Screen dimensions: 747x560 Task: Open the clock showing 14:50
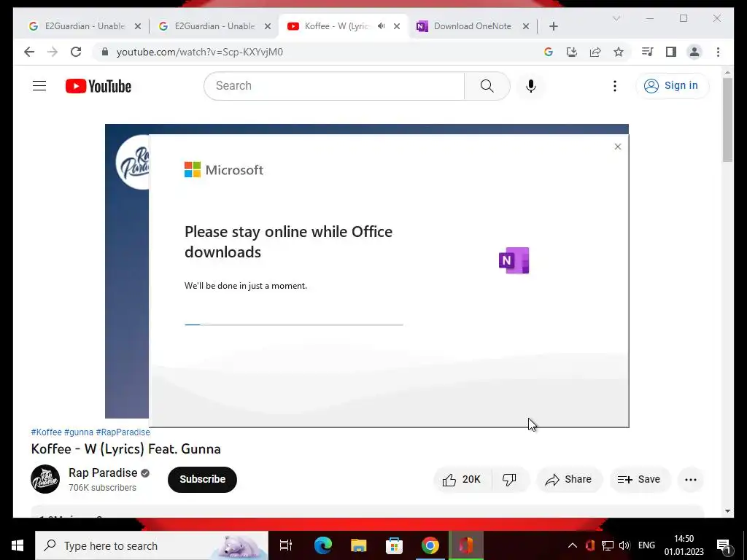(684, 545)
